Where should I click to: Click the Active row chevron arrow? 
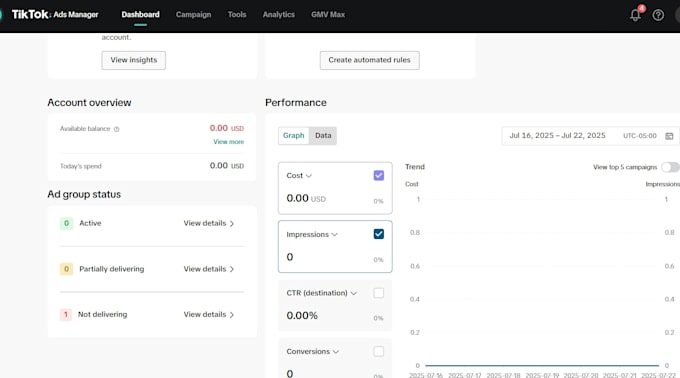232,224
